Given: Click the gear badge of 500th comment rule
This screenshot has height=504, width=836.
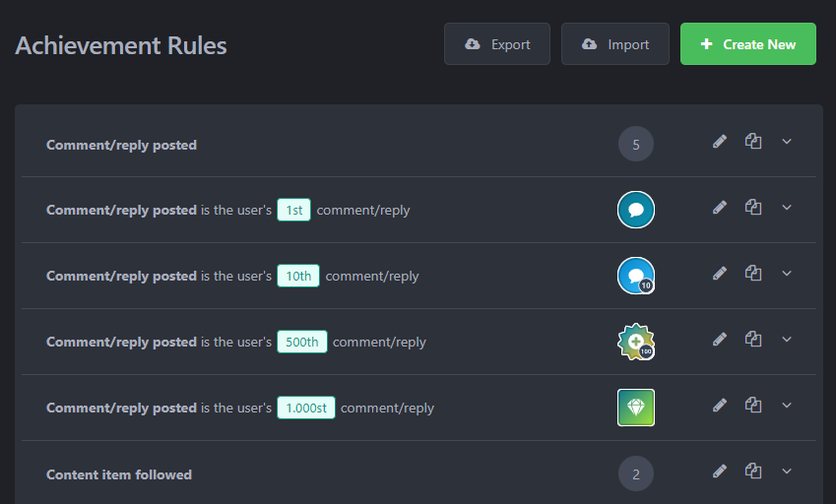Looking at the screenshot, I should pos(636,342).
